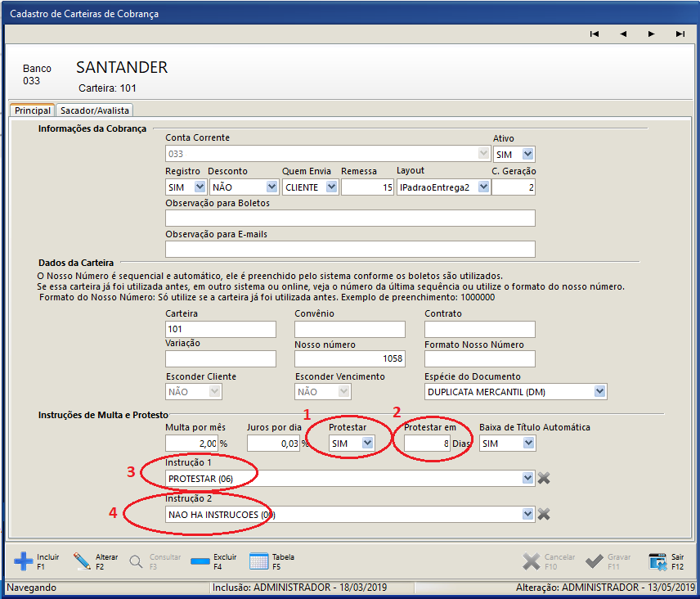Jump to last record arrow
The height and width of the screenshot is (599, 700).
point(680,34)
